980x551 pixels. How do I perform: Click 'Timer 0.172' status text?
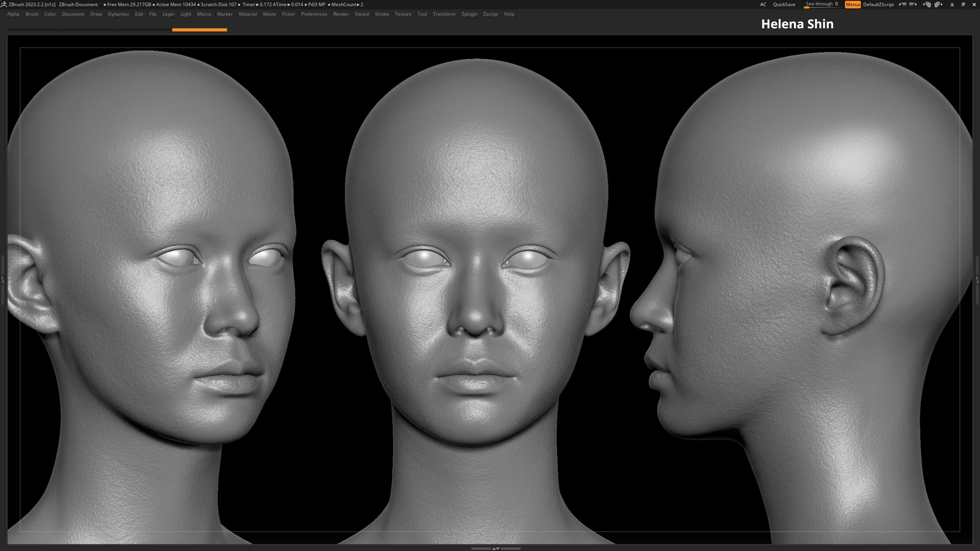point(257,4)
